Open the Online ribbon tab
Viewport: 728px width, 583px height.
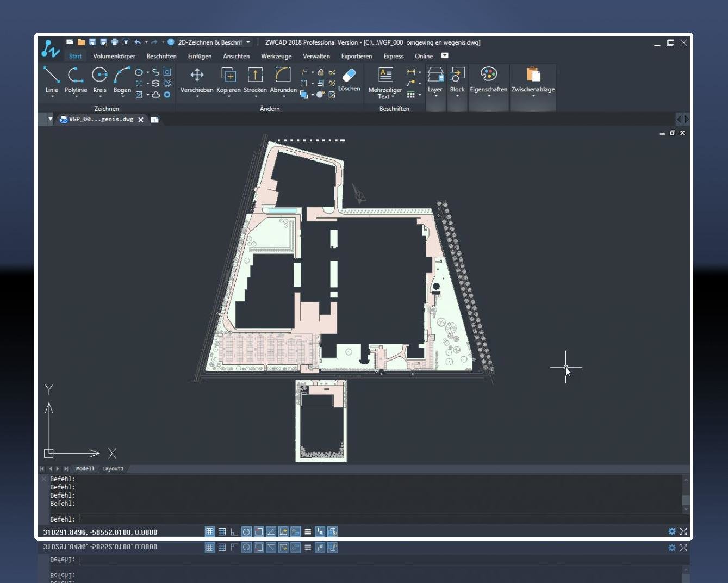[424, 56]
